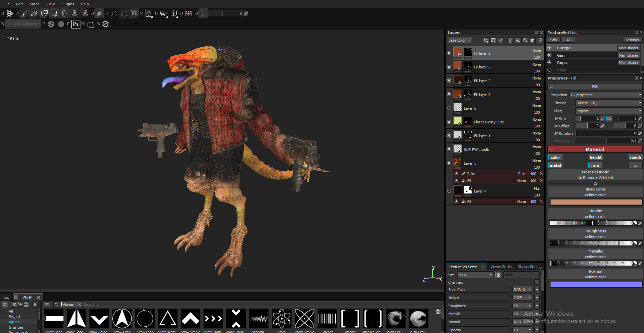Click the TextureSet List Settings button
This screenshot has height=333, width=644.
(632, 40)
